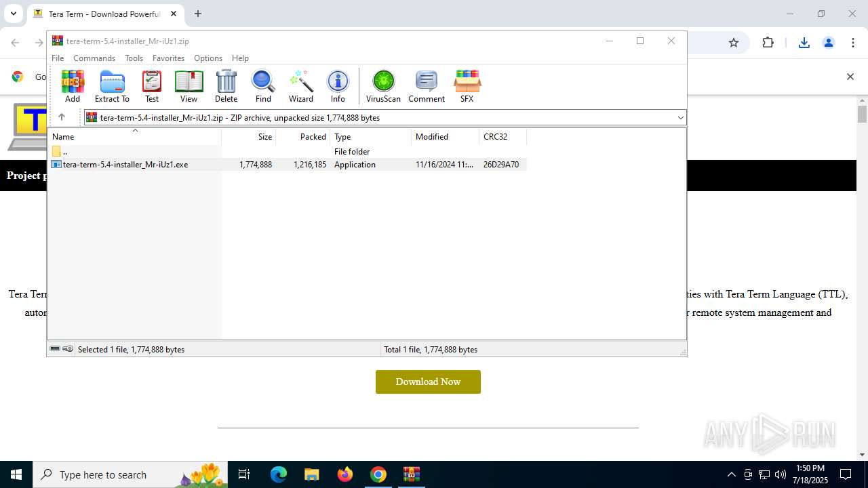Open File Explorer from taskbar

pyautogui.click(x=311, y=474)
